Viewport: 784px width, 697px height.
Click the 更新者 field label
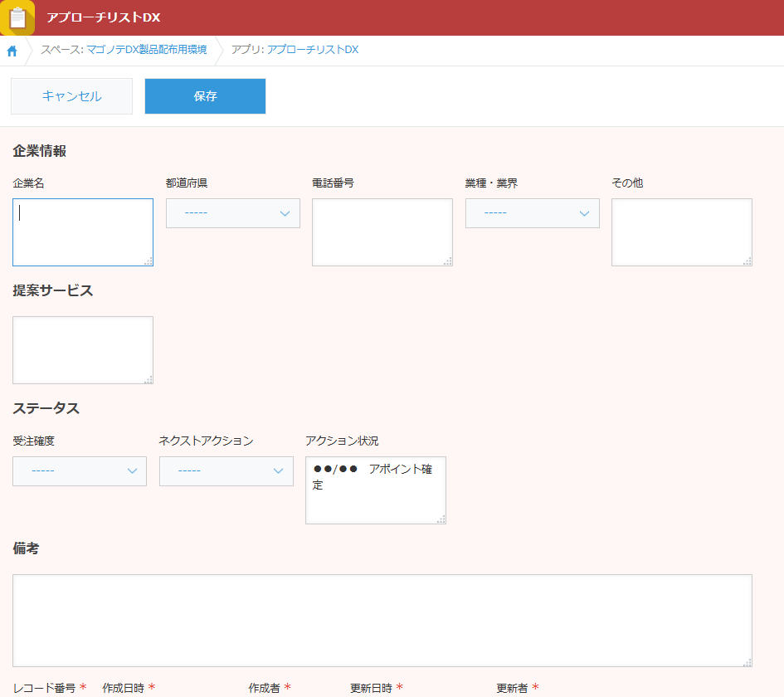tap(512, 688)
